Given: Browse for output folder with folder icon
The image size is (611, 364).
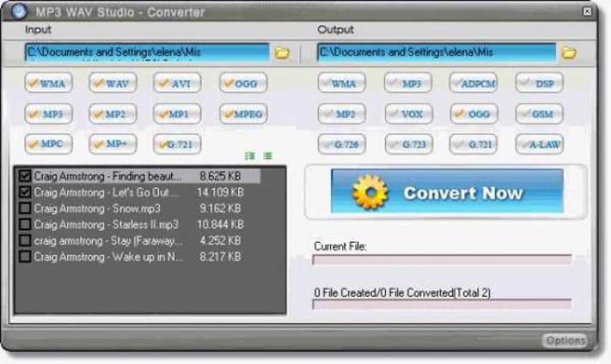Looking at the screenshot, I should tap(569, 53).
